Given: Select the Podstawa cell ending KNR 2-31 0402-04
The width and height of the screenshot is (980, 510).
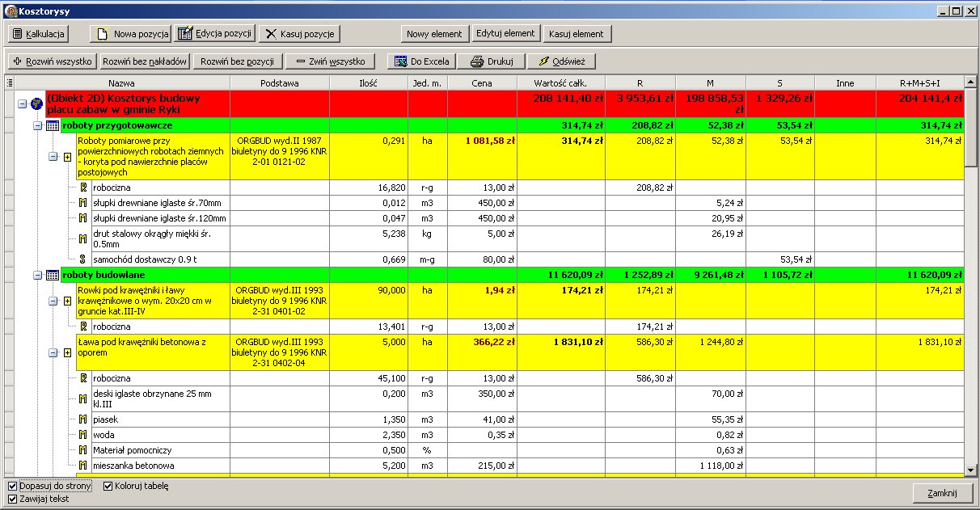Looking at the screenshot, I should pyautogui.click(x=280, y=353).
